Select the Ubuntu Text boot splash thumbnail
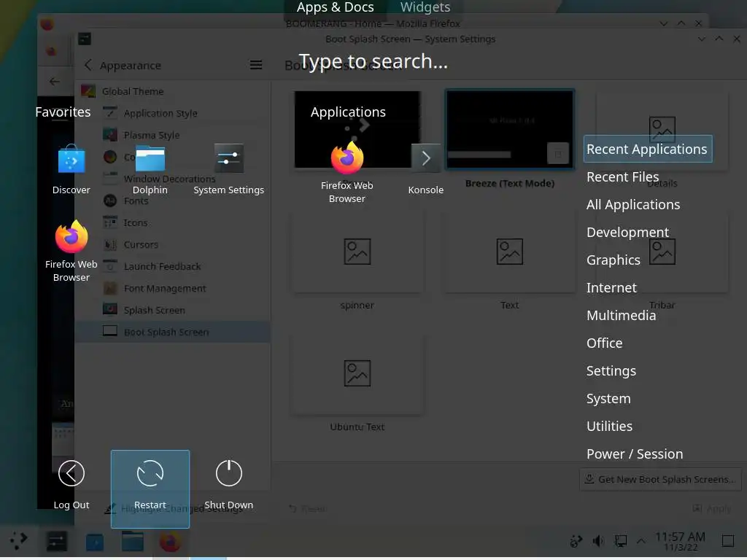 click(x=357, y=374)
